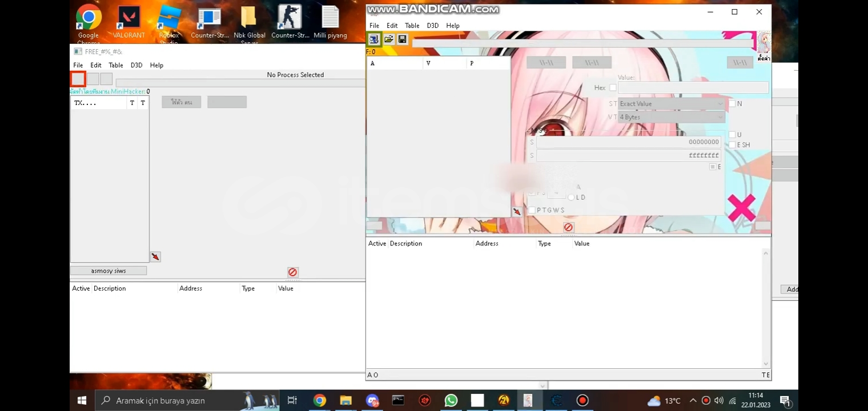Click the asmosy siws button

coord(108,271)
